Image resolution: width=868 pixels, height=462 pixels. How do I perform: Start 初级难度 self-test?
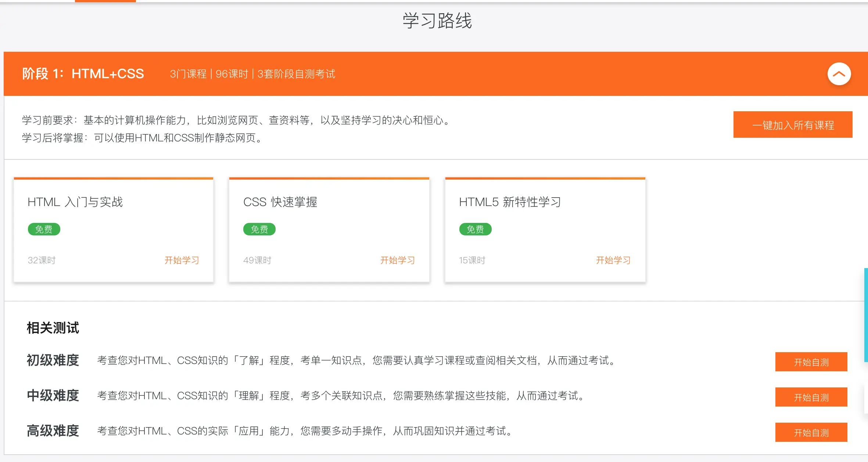(811, 362)
